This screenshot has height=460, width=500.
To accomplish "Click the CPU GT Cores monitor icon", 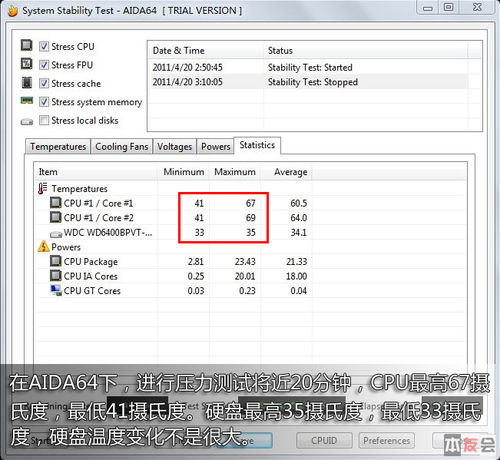I will point(56,290).
